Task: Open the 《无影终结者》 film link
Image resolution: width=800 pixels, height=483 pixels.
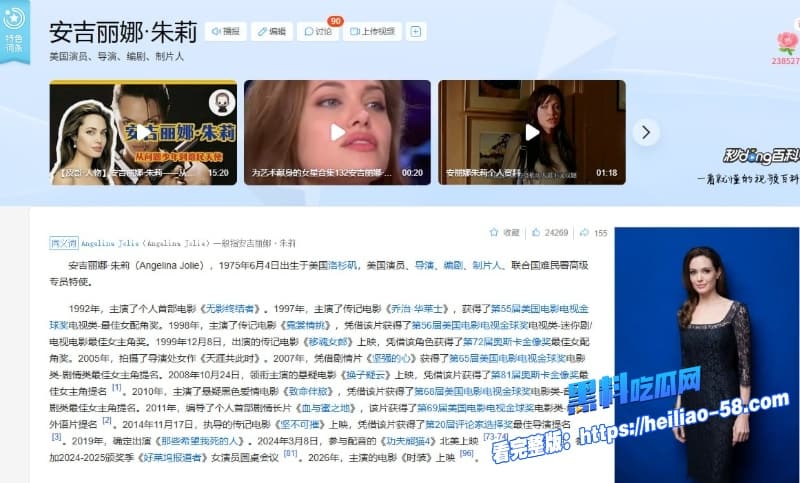Action: tap(230, 309)
